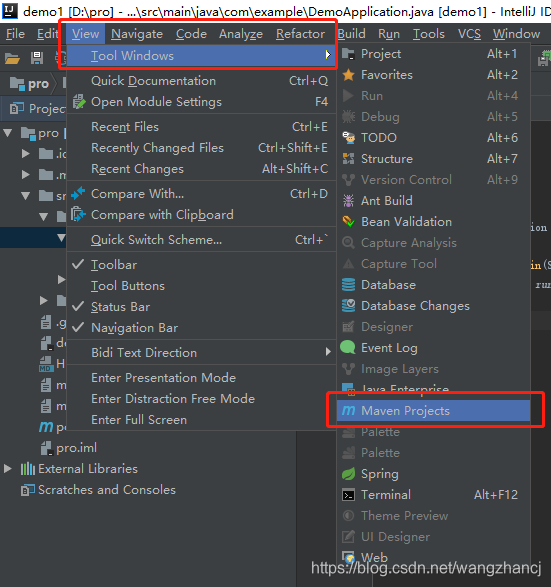Image resolution: width=551 pixels, height=587 pixels.
Task: Click the Spring leaf icon
Action: pyautogui.click(x=348, y=474)
